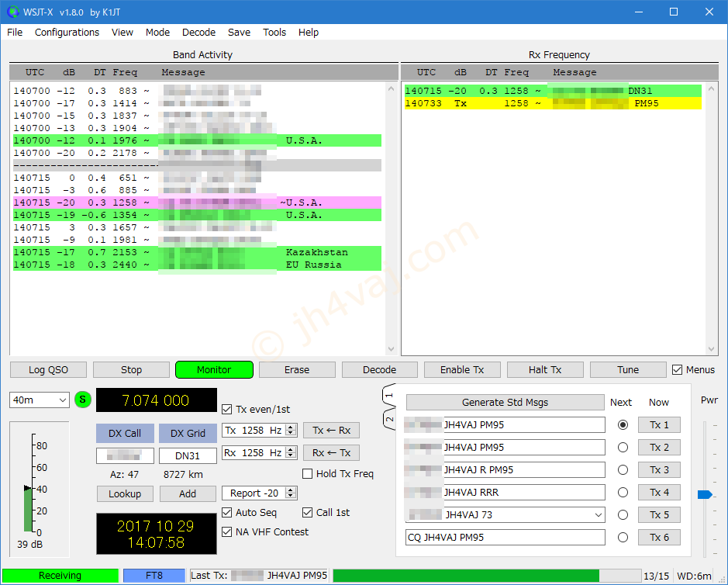
Task: Click the Tune button
Action: point(628,370)
